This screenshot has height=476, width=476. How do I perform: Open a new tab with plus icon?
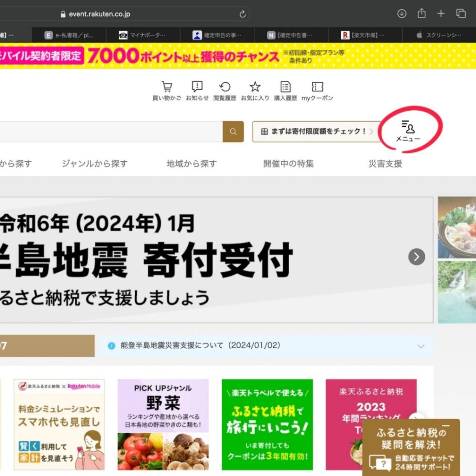pos(441,13)
